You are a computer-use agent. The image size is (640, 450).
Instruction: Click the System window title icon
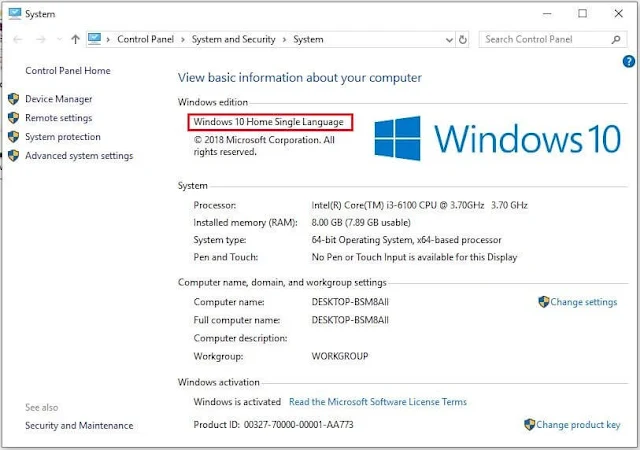click(15, 13)
